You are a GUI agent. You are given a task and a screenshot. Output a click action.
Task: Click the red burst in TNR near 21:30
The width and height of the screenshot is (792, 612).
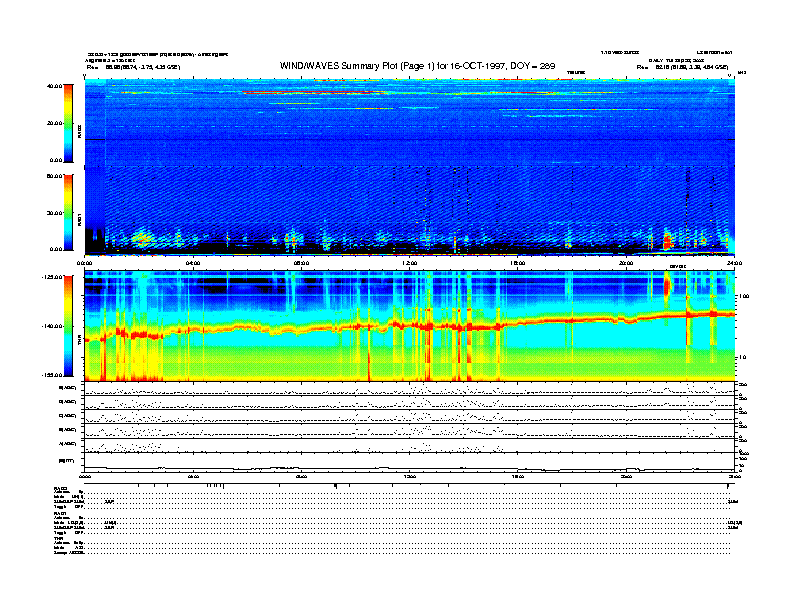click(667, 286)
